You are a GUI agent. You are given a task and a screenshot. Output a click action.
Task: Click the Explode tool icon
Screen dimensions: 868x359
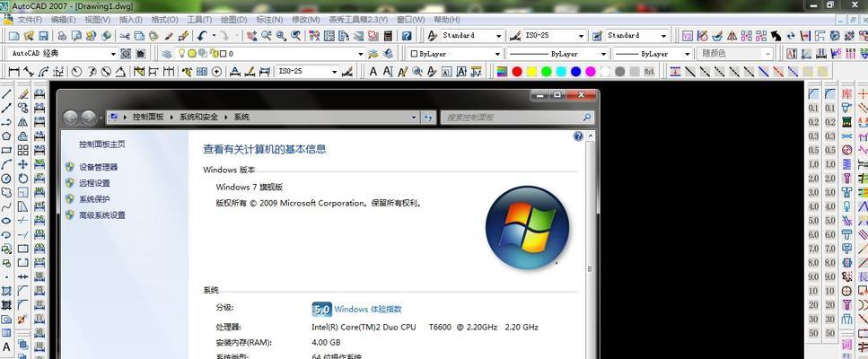pyautogui.click(x=22, y=320)
